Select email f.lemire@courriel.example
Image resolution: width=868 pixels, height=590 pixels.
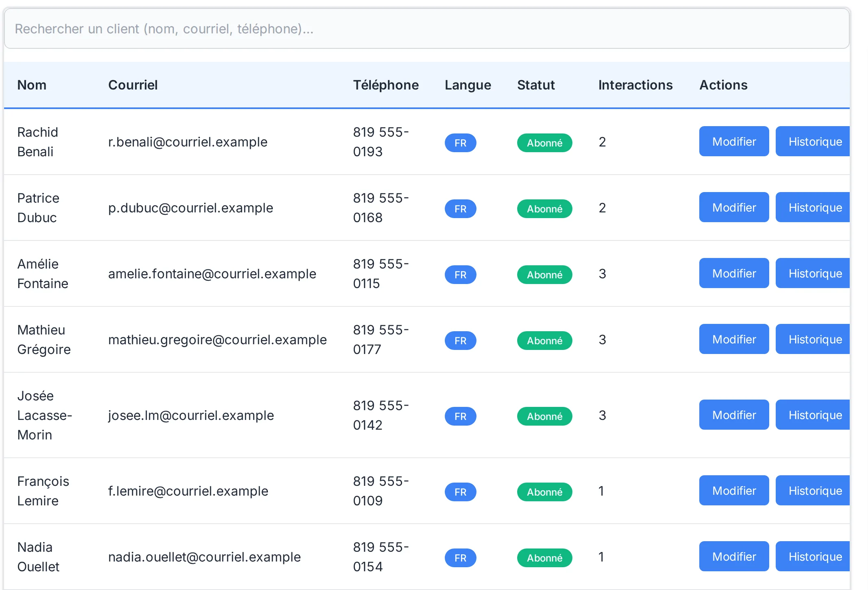click(x=188, y=491)
